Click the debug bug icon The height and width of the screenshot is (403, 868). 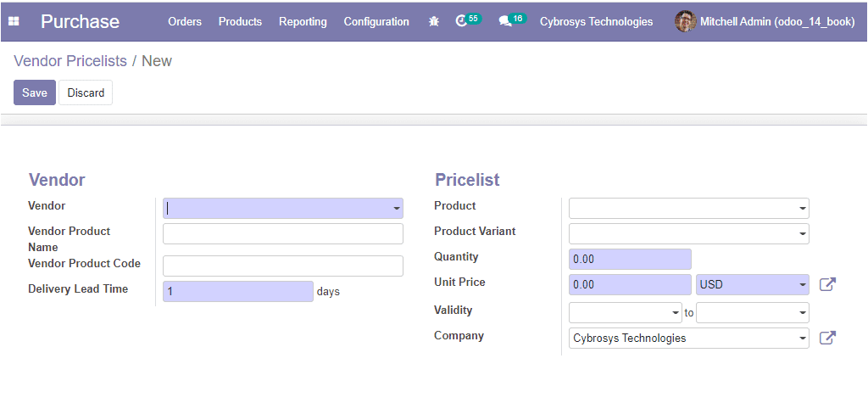(x=434, y=21)
